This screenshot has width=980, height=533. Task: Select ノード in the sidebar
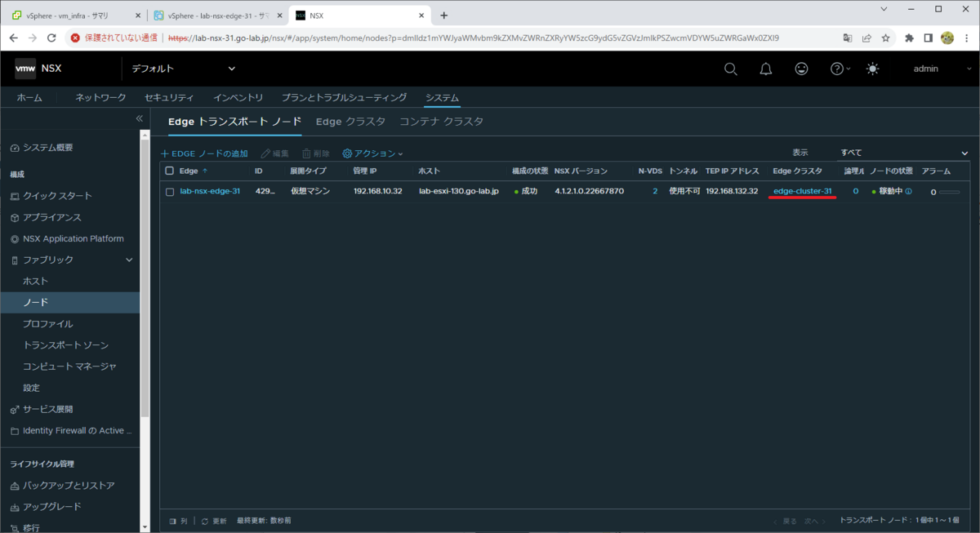pos(69,302)
